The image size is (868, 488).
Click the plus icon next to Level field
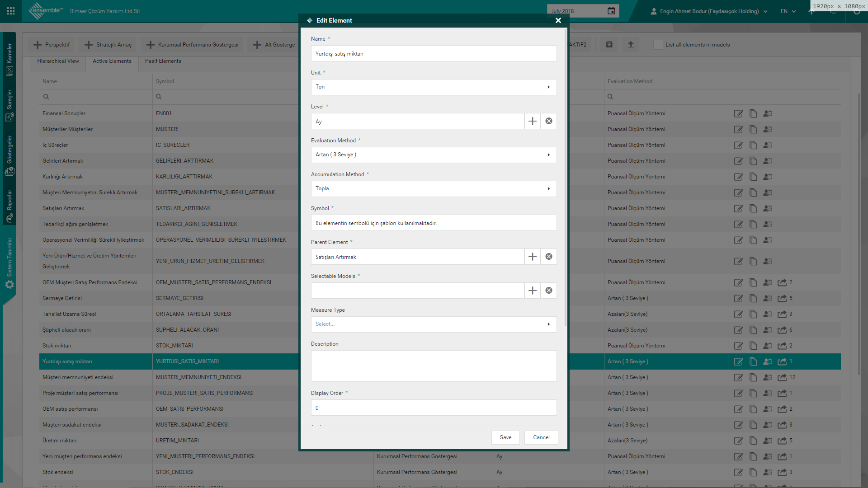533,121
